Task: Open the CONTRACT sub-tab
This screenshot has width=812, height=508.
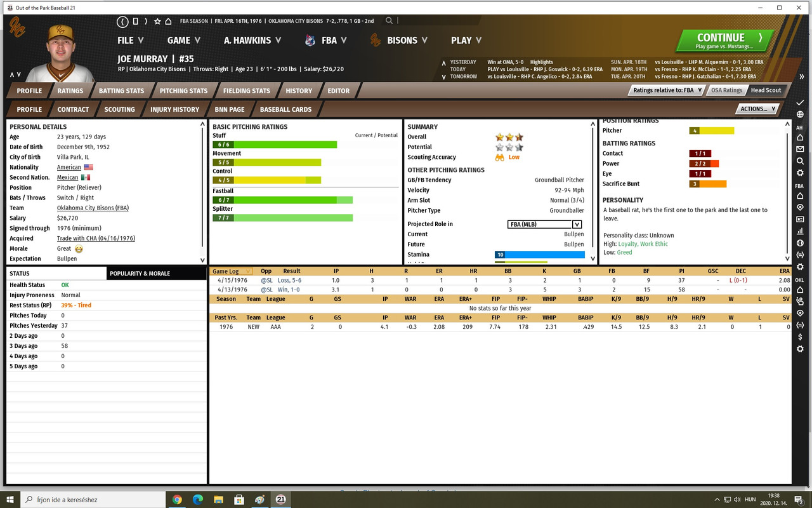Action: pyautogui.click(x=73, y=109)
